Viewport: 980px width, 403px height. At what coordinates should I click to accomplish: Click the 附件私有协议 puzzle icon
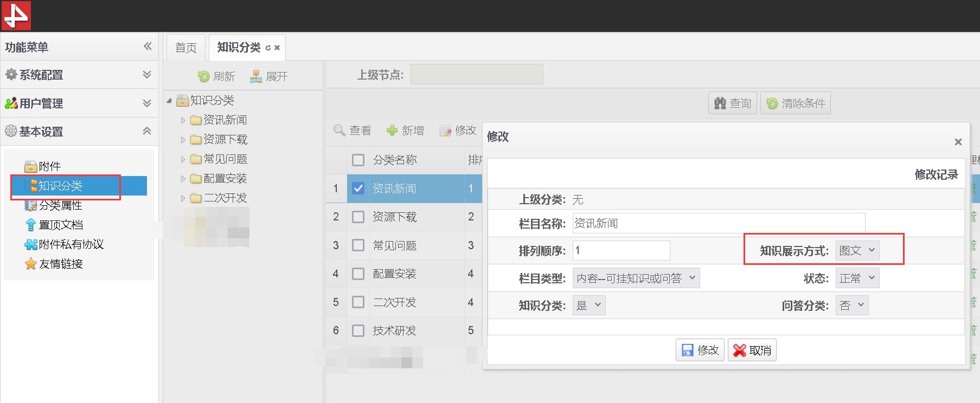point(31,244)
